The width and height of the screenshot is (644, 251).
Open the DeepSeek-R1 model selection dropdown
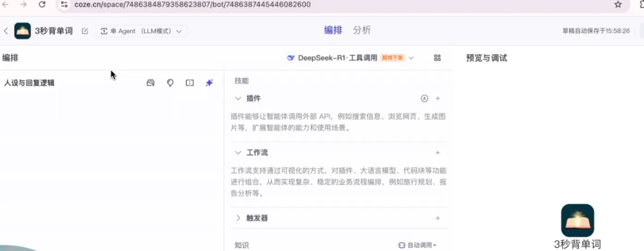[x=350, y=58]
